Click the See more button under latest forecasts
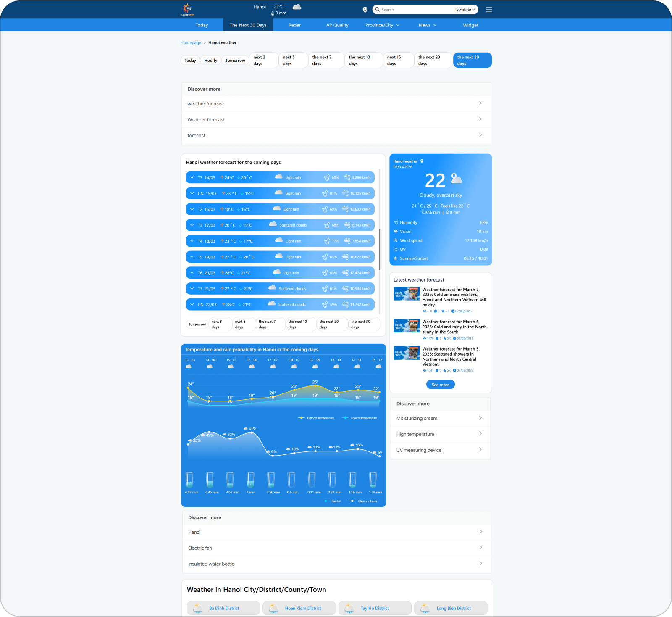Viewport: 672px width, 617px height. click(440, 384)
